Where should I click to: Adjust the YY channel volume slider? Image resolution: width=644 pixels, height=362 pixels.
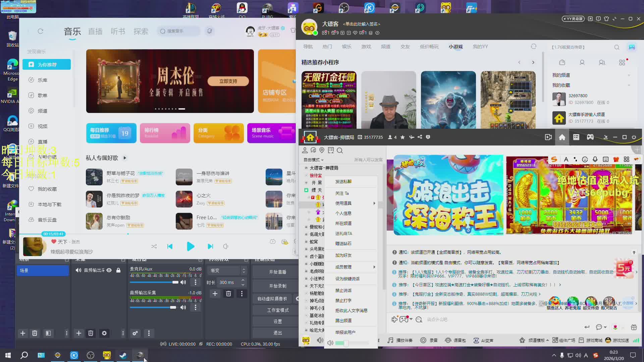point(346,343)
